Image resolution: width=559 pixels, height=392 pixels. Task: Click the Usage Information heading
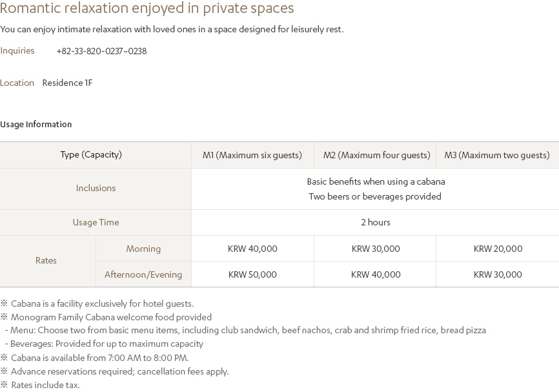36,124
